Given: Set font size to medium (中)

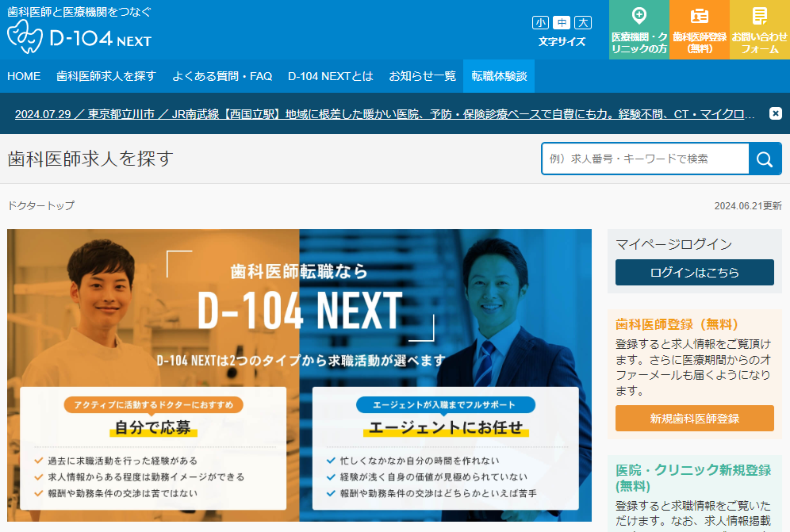Looking at the screenshot, I should pos(562,23).
